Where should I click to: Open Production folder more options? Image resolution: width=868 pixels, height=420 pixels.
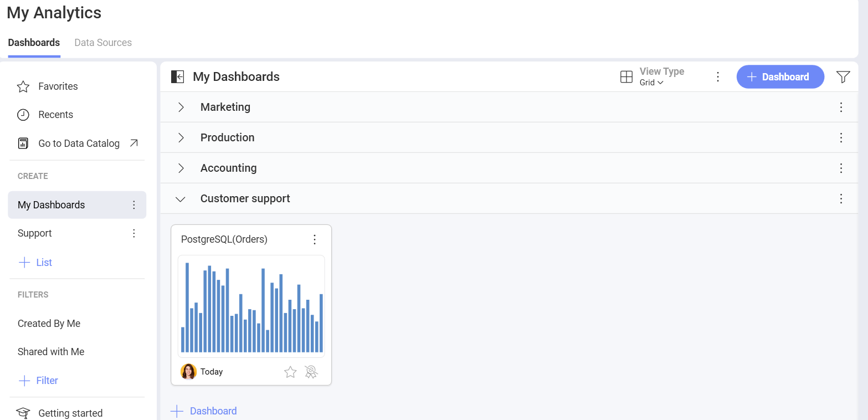tap(841, 138)
